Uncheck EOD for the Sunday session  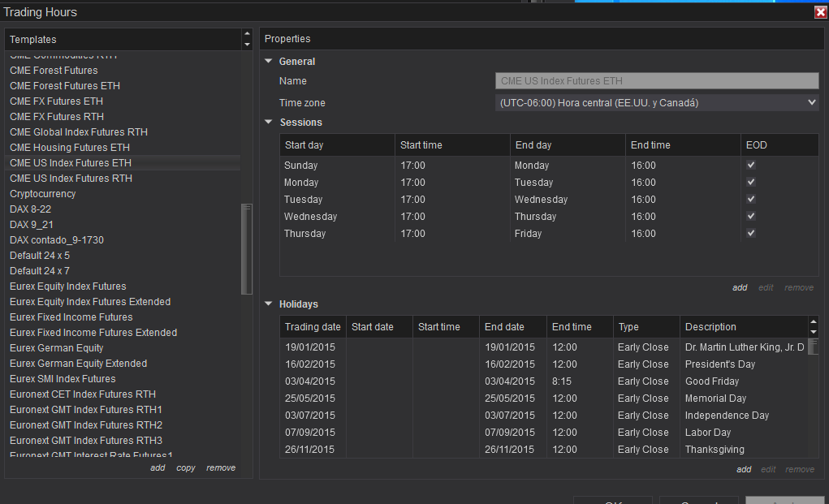coord(751,165)
